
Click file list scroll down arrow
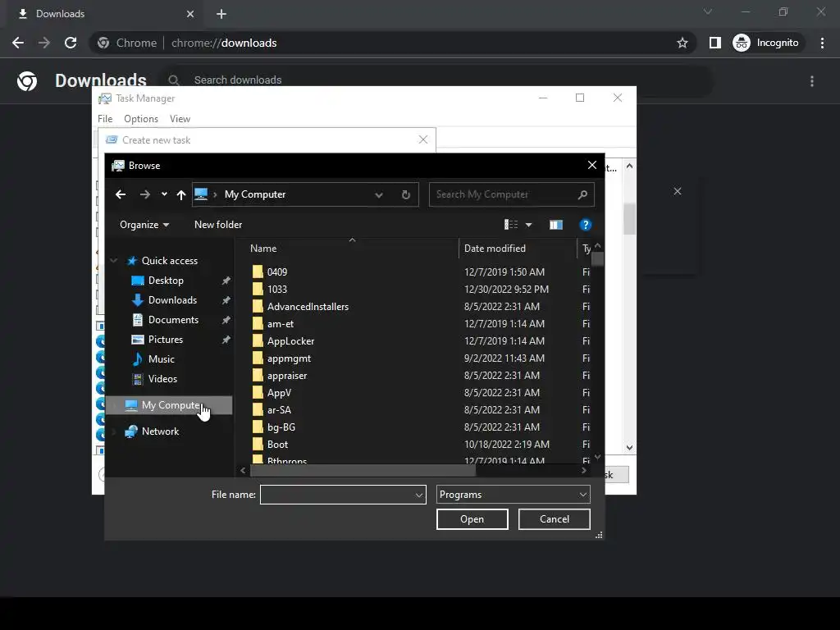pos(598,457)
